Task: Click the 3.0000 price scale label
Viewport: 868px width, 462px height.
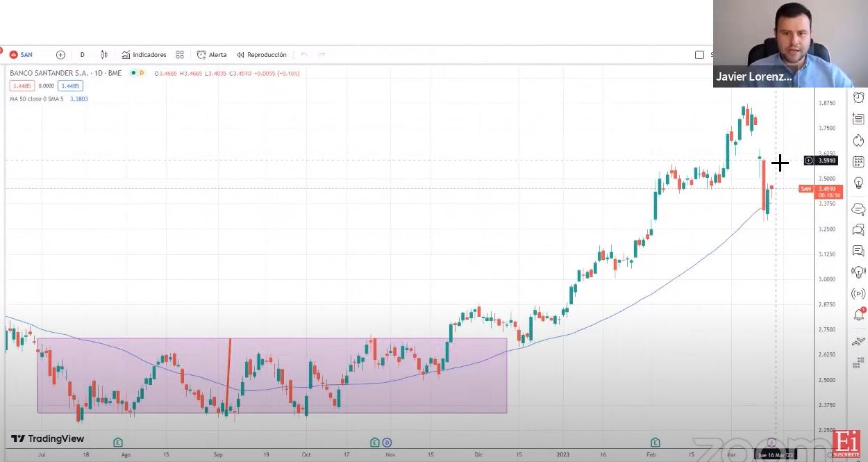Action: coord(827,279)
